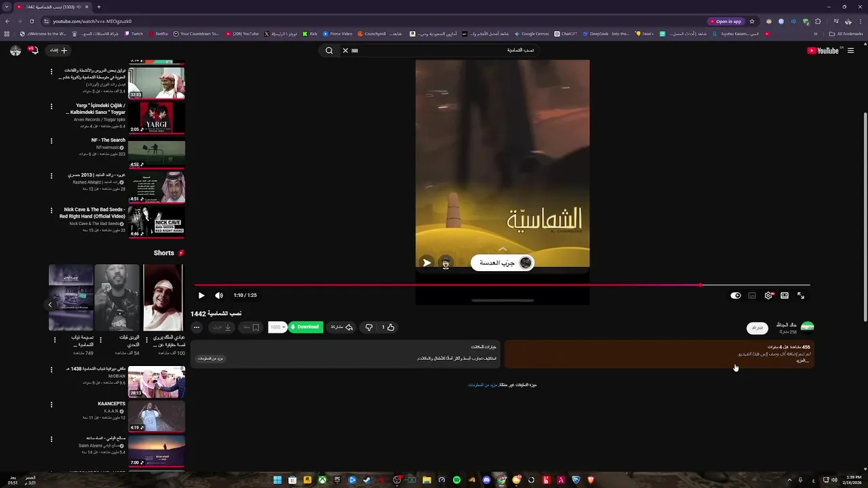Open the 1080 quality dropdown

277,327
